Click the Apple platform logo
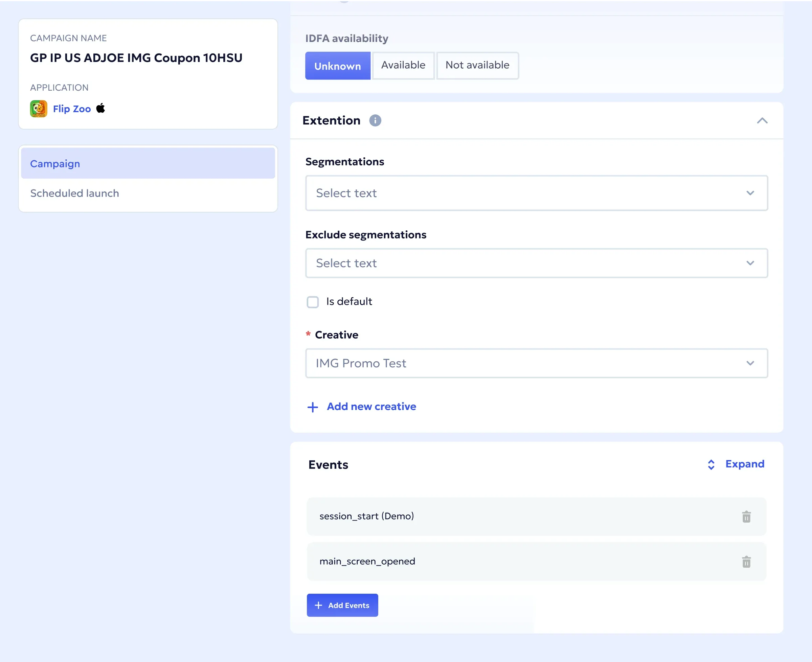Screen dimensions: 812x662 tap(101, 109)
